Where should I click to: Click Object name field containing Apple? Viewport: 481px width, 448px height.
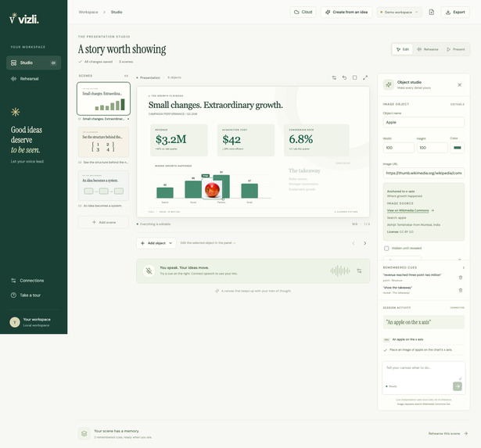[424, 122]
